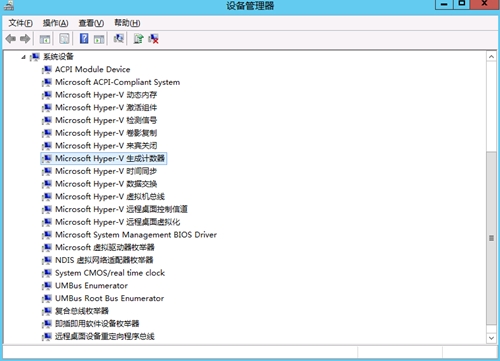Image resolution: width=500 pixels, height=361 pixels.
Task: Go forward using the toolbar arrow
Action: [25, 39]
